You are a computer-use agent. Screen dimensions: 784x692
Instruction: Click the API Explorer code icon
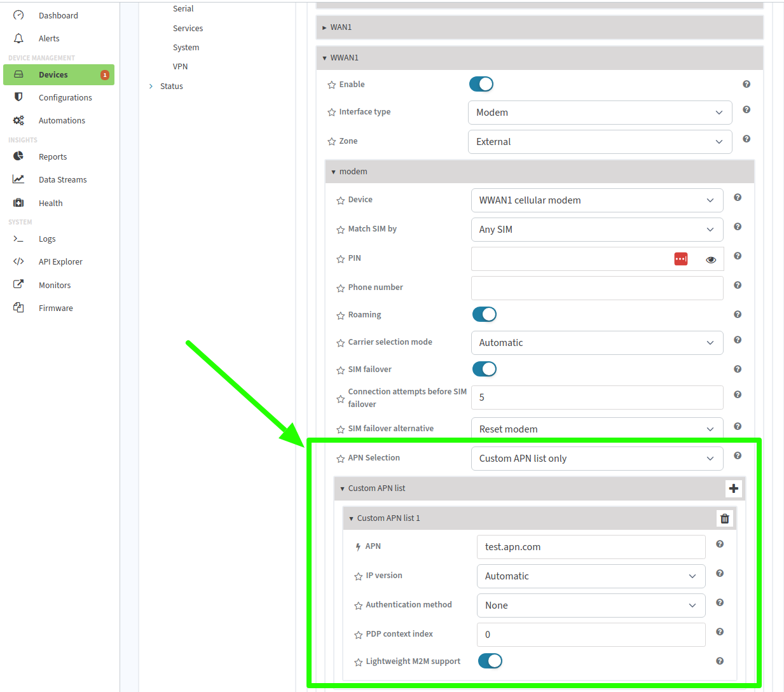coord(18,261)
